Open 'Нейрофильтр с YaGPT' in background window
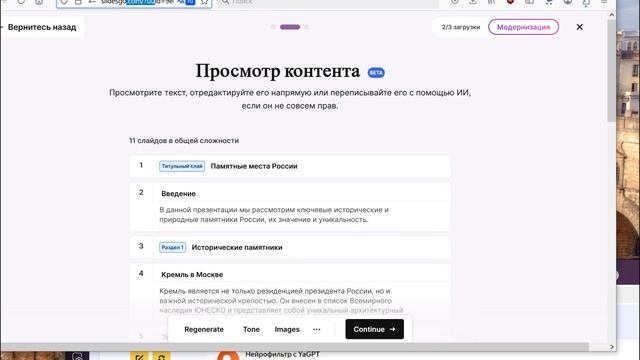Screen dimensions: 640x360 click(282, 355)
